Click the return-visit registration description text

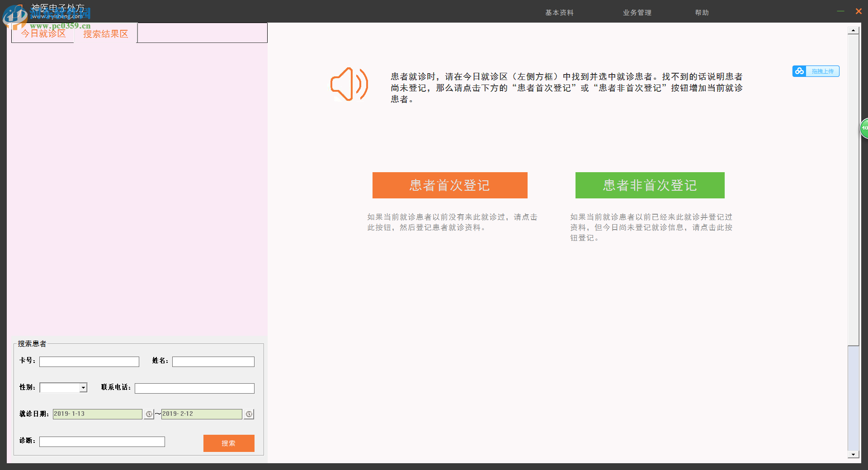coord(651,227)
